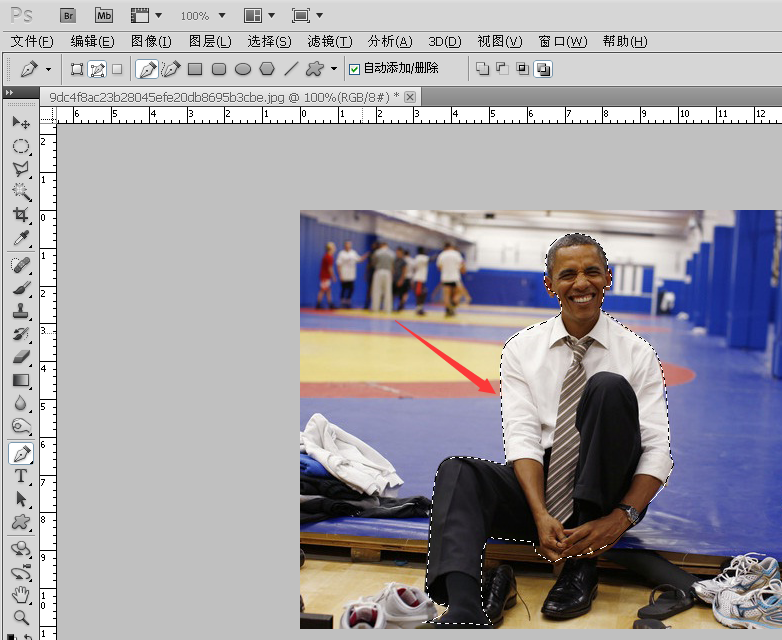Select the Spot Healing Brush tool
This screenshot has width=782, height=640.
(x=20, y=265)
